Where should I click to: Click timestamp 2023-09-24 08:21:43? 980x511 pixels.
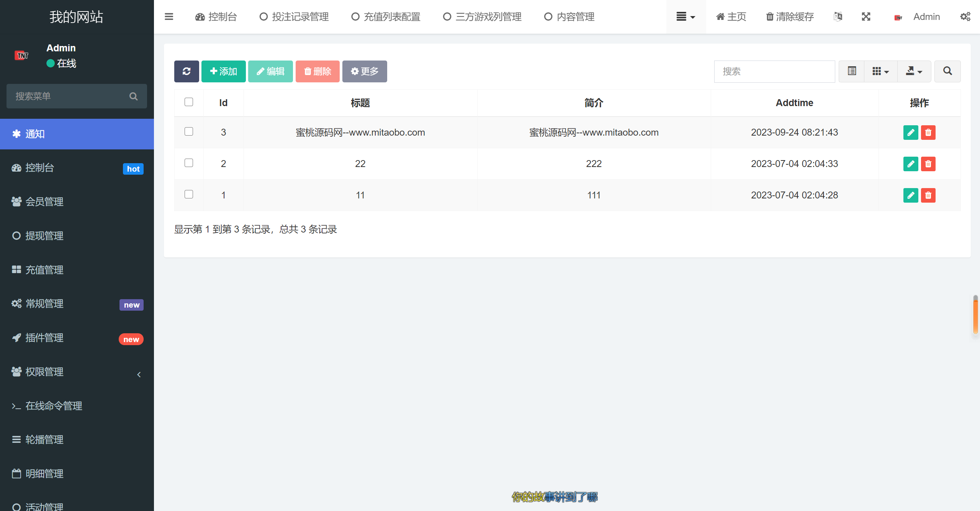point(795,133)
